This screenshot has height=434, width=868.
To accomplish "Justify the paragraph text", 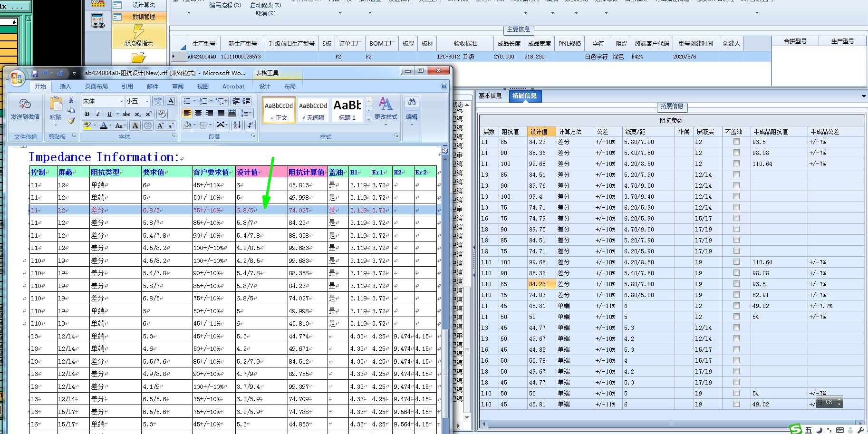I will pyautogui.click(x=221, y=113).
